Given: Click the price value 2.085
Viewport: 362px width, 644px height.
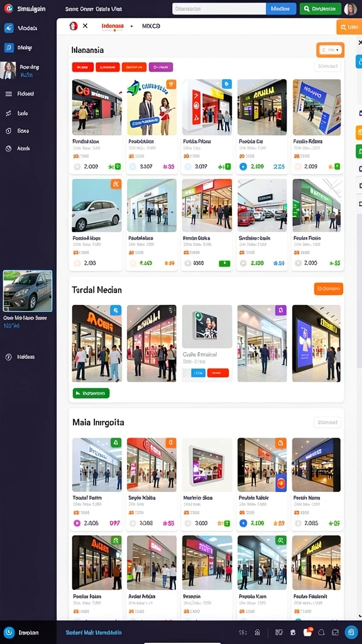Looking at the screenshot, I should pyautogui.click(x=311, y=523).
